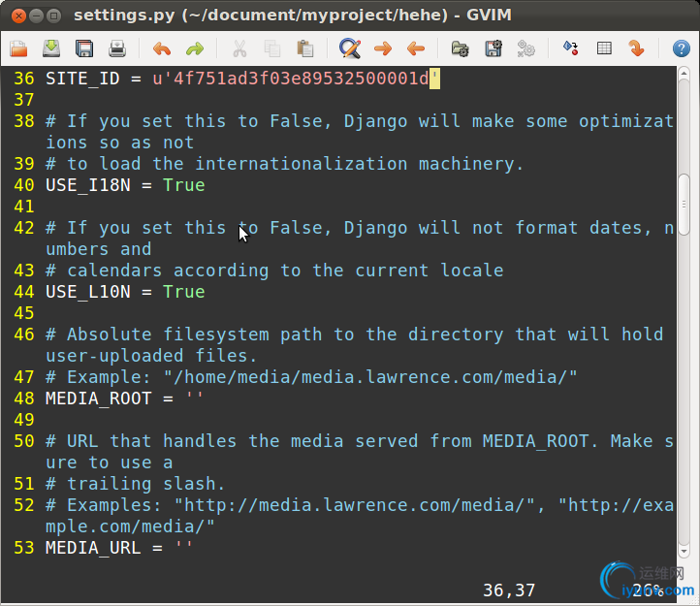Click the empty string after MEDIA_URL =
This screenshot has height=606, width=700.
(x=184, y=547)
